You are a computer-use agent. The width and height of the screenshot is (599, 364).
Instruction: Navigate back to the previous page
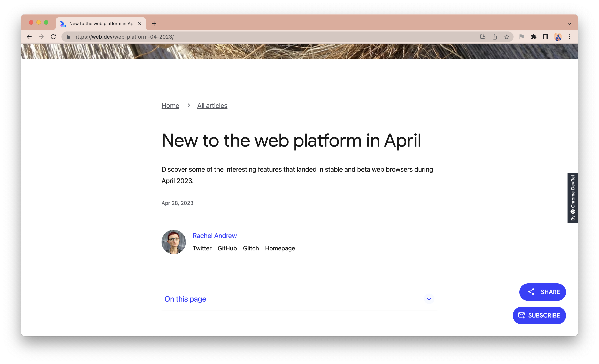tap(29, 37)
